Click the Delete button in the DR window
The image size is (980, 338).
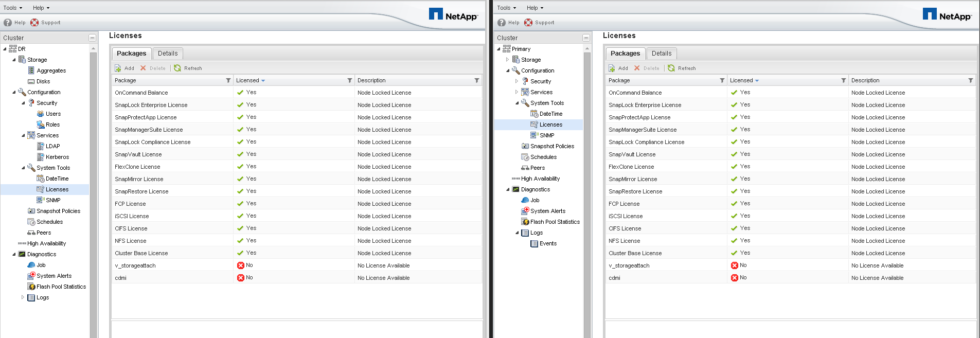pos(153,68)
